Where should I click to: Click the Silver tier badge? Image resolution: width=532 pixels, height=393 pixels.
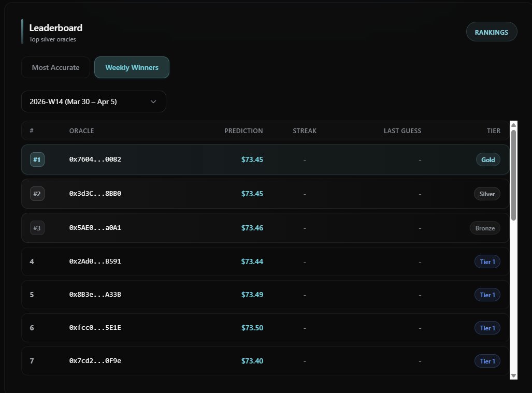487,194
